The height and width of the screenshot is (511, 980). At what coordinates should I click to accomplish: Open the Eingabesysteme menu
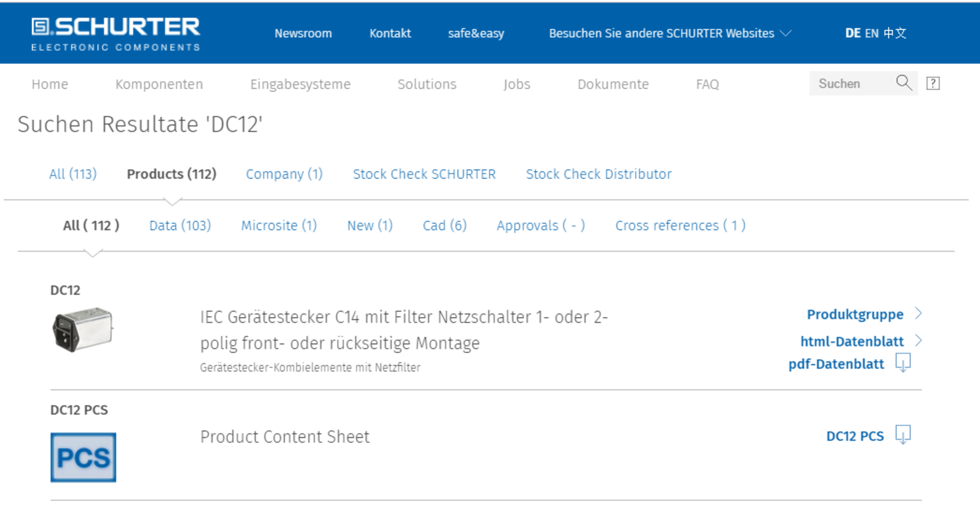point(300,84)
